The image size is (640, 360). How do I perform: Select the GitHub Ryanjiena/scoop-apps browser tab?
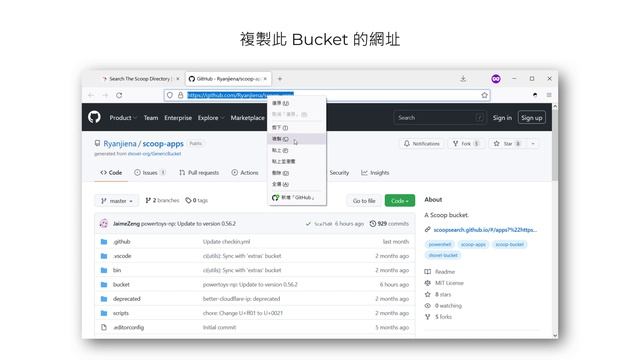tap(228, 79)
